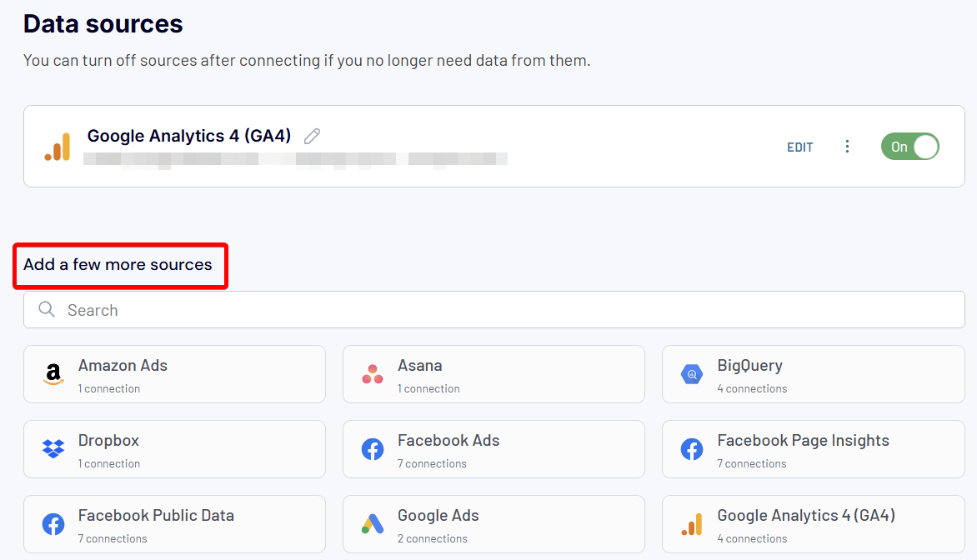Select the BigQuery source name
Viewport: 977px width, 560px height.
pyautogui.click(x=749, y=366)
